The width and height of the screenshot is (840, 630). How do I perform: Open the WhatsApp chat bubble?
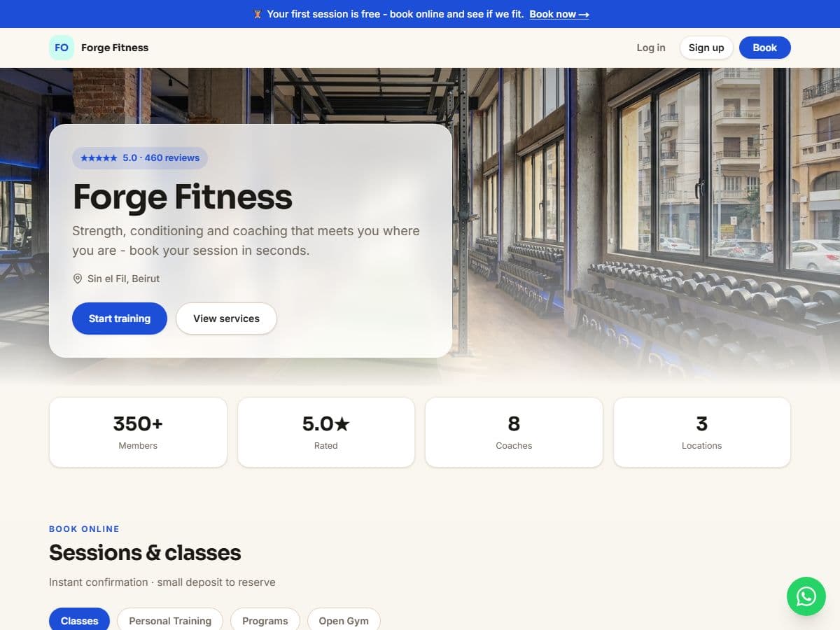click(x=806, y=596)
